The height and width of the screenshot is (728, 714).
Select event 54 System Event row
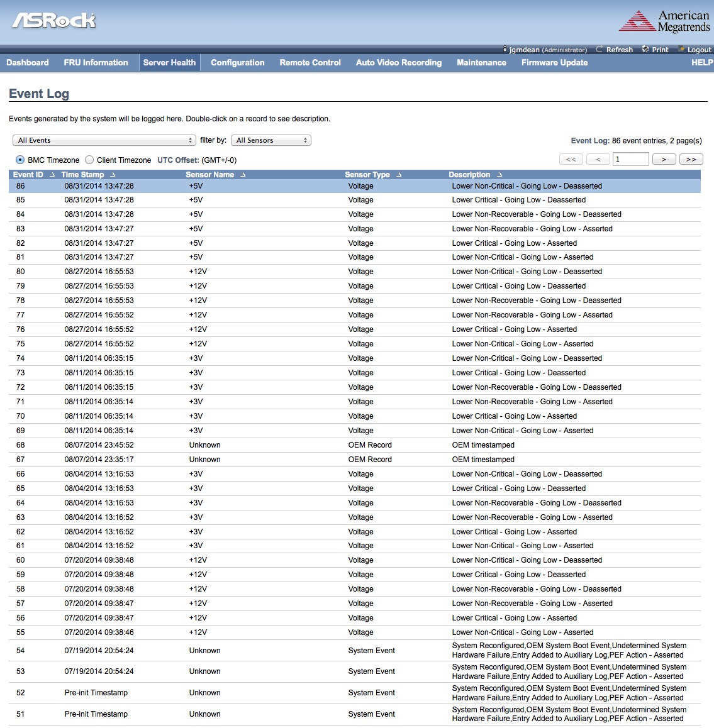[x=354, y=651]
